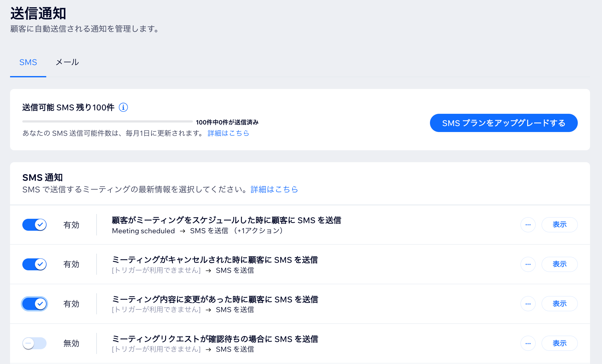Switch to the SMS tab
The height and width of the screenshot is (364, 602).
click(28, 62)
